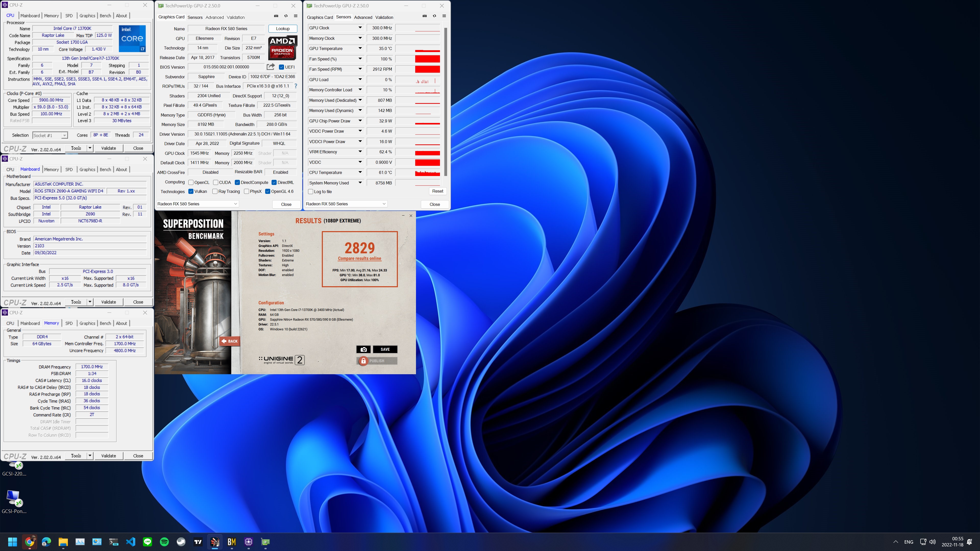Open LINE app from the taskbar
980x551 pixels.
[x=147, y=542]
